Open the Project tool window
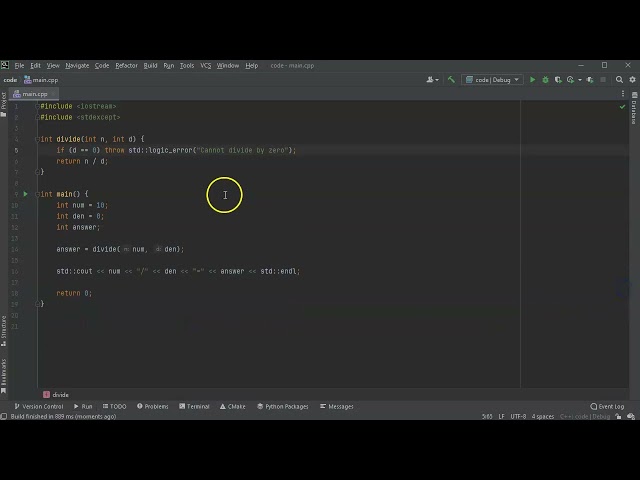Screen dimensions: 640x480 4,104
